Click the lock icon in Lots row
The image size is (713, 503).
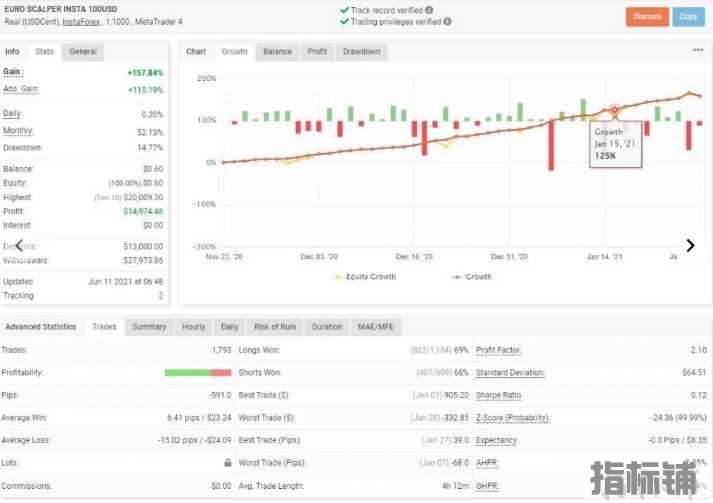228,463
